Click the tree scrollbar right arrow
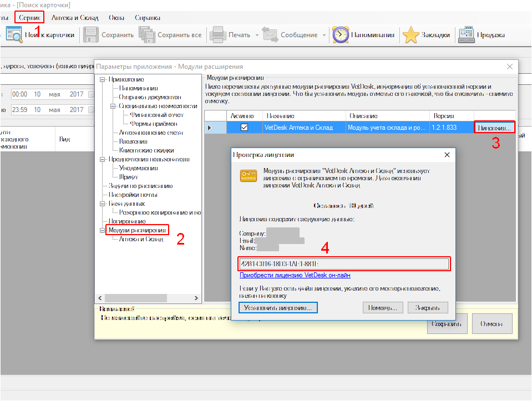532x401 pixels. pos(196,298)
